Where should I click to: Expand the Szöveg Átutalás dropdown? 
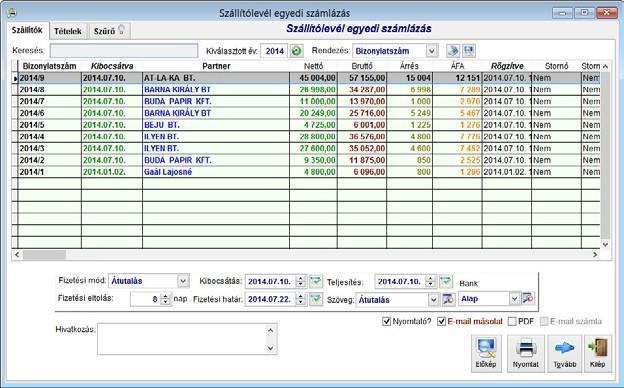click(433, 300)
